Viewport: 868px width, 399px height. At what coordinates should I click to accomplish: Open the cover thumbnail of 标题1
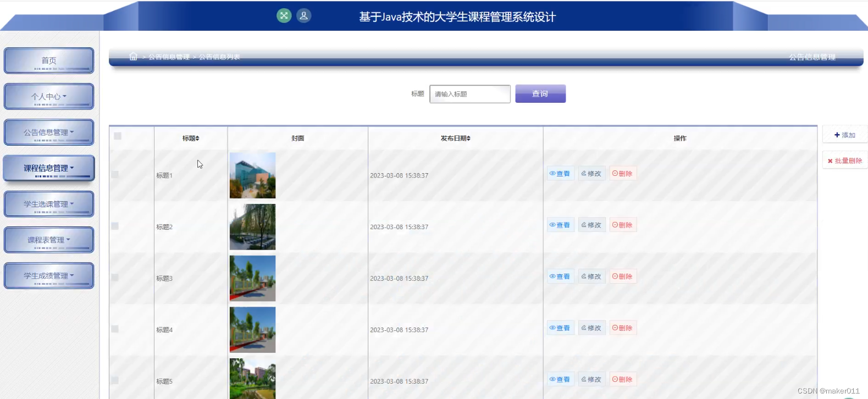click(x=252, y=175)
